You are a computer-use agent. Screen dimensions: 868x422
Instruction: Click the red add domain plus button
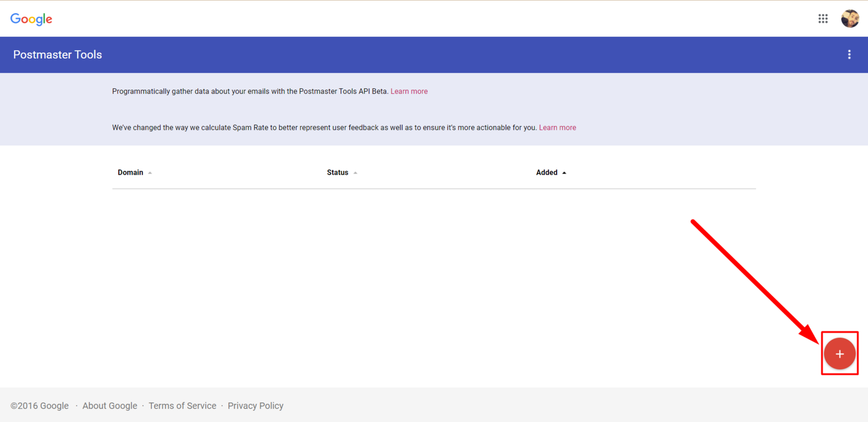tap(840, 354)
